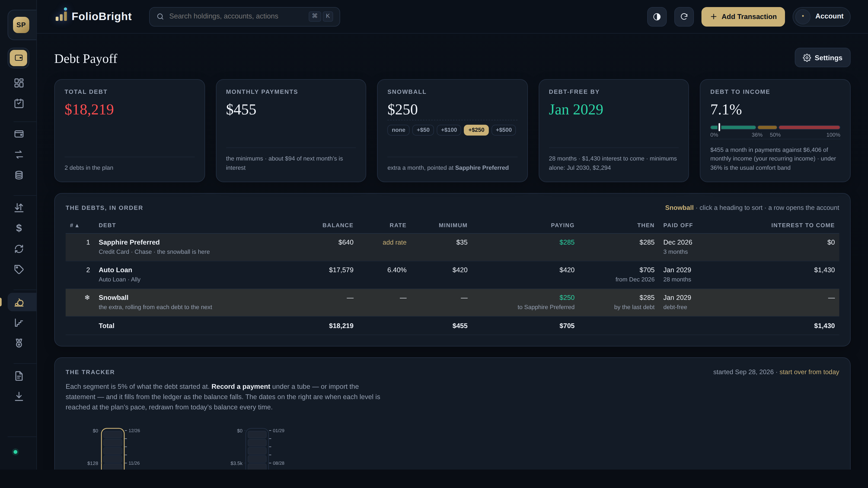The width and height of the screenshot is (868, 488).
Task: Select the 'none' snowball option
Action: [x=398, y=130]
